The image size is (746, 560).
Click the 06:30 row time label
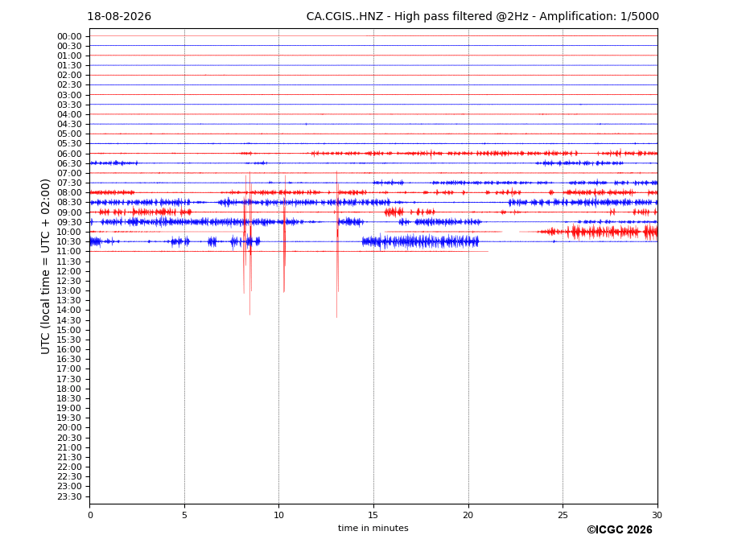[x=69, y=163]
